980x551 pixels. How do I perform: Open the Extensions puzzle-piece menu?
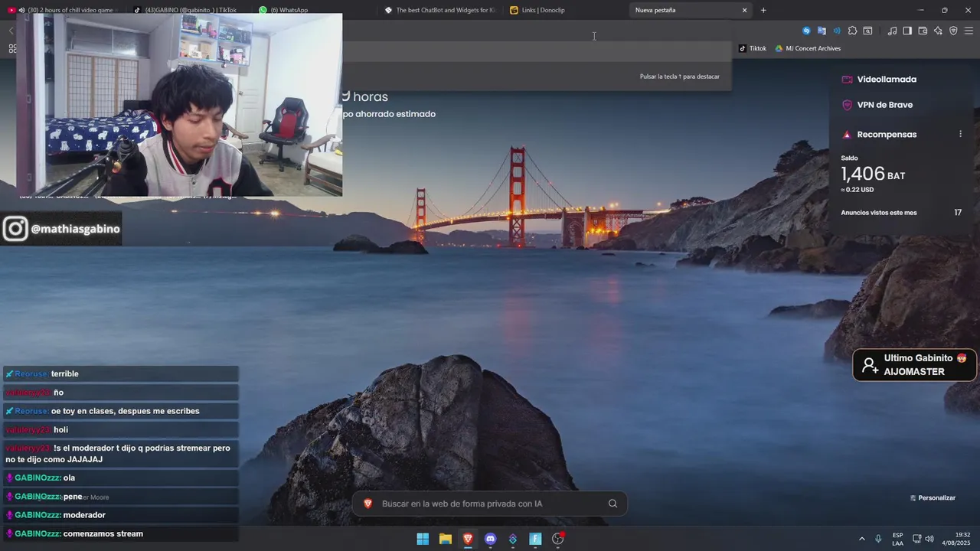click(852, 31)
